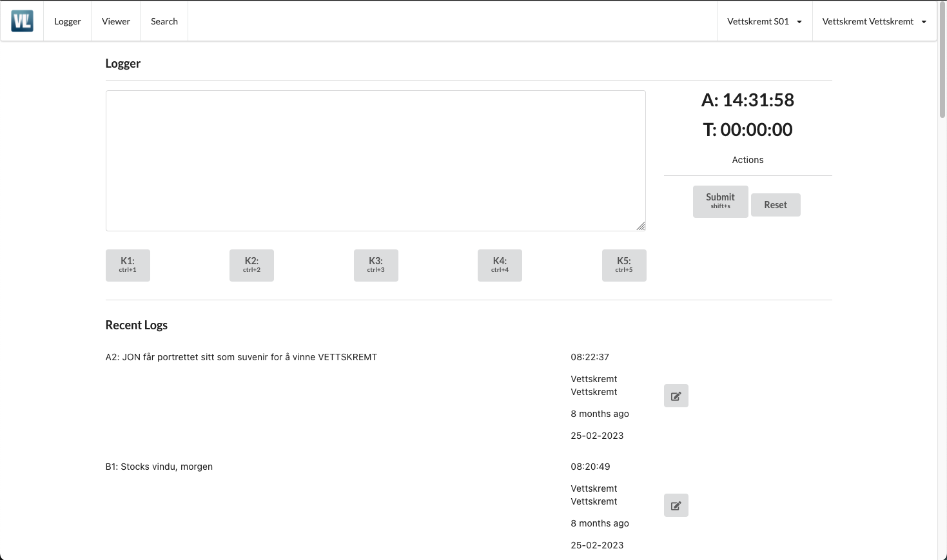Click 8 months ago under 08:20:49

point(600,523)
